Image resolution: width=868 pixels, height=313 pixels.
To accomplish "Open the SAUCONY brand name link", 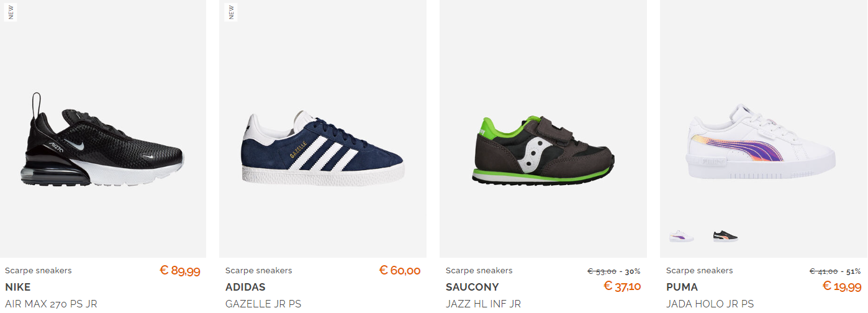I will pos(472,288).
